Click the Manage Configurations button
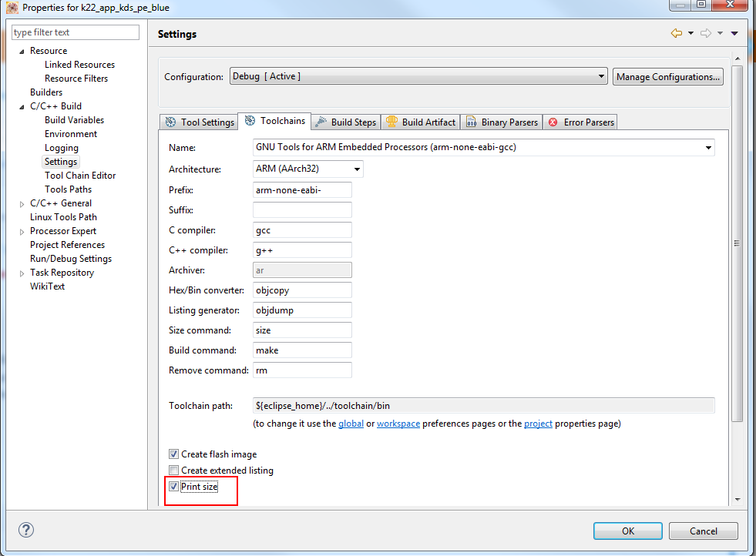The image size is (756, 556). click(668, 76)
